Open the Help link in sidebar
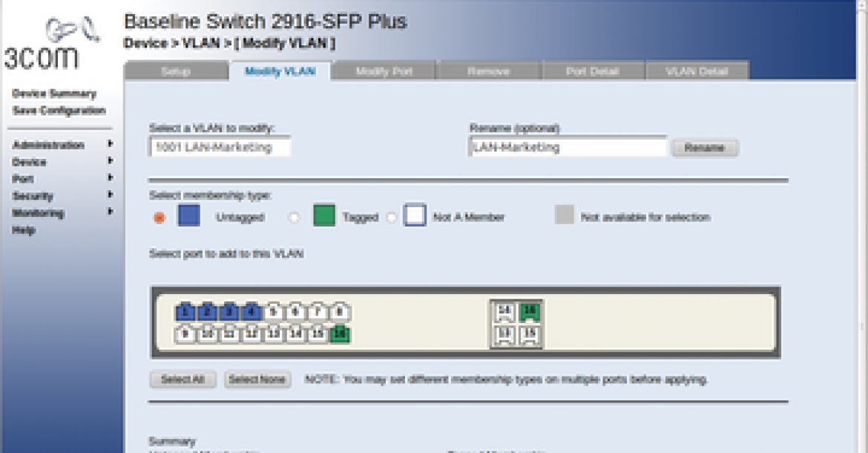 (24, 229)
